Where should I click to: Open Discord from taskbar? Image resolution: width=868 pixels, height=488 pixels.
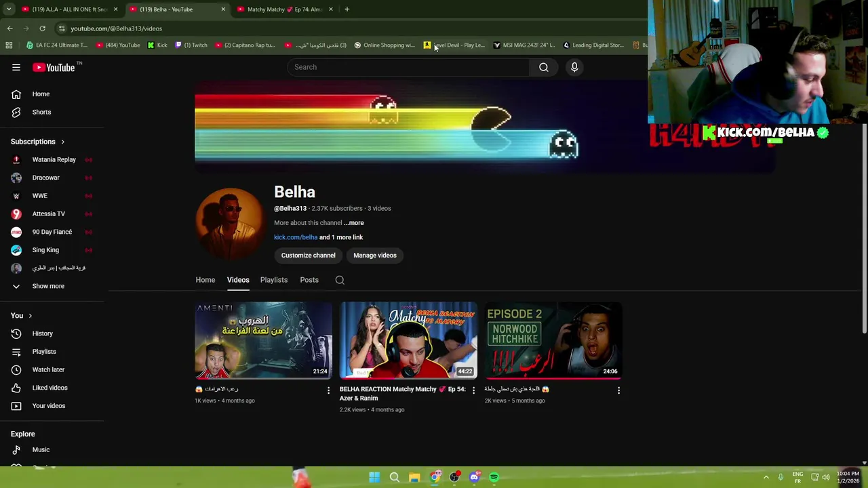pos(474,477)
